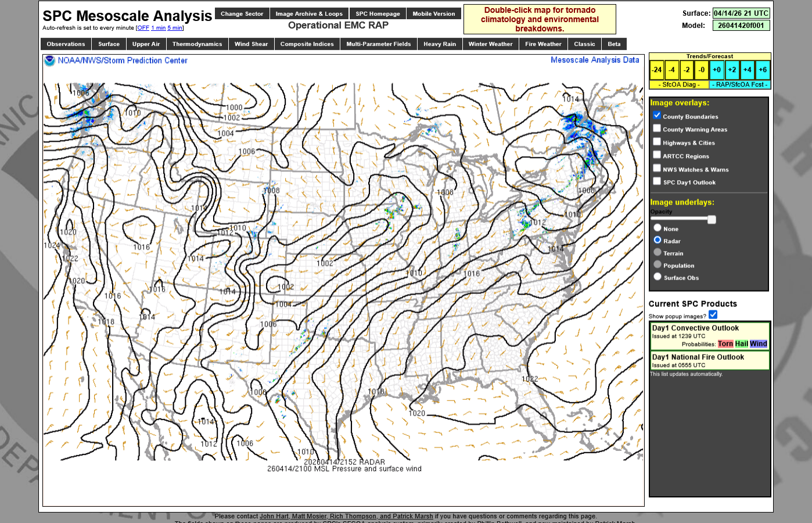Check NWS Watches & Warns overlay
Viewport: 812px width, 523px height.
tap(657, 169)
